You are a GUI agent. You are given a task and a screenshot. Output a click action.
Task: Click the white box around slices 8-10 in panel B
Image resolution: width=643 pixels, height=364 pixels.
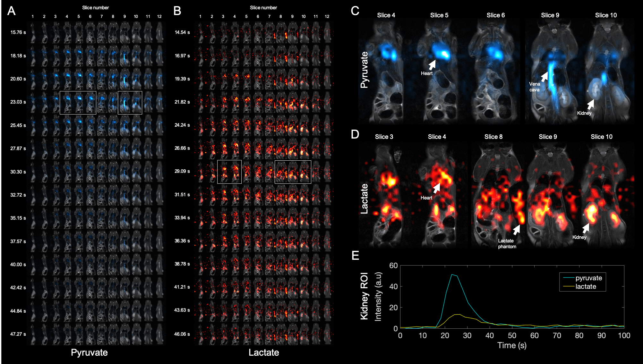[x=293, y=172]
